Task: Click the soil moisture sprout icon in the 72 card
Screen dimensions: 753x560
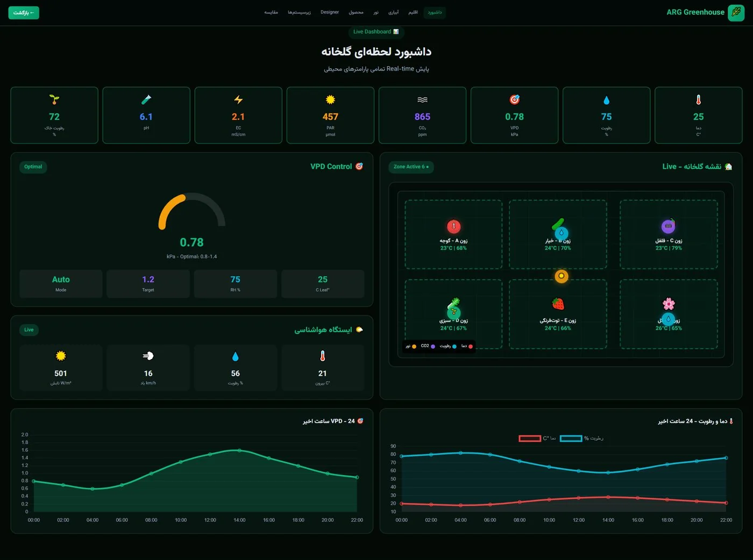Action: coord(54,99)
